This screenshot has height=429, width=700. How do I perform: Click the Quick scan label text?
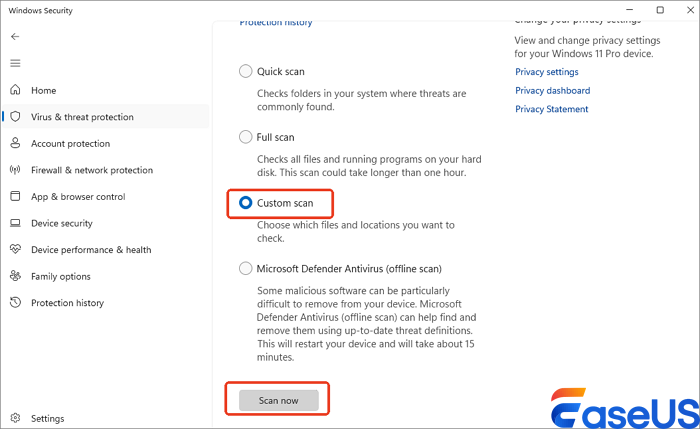tap(280, 71)
